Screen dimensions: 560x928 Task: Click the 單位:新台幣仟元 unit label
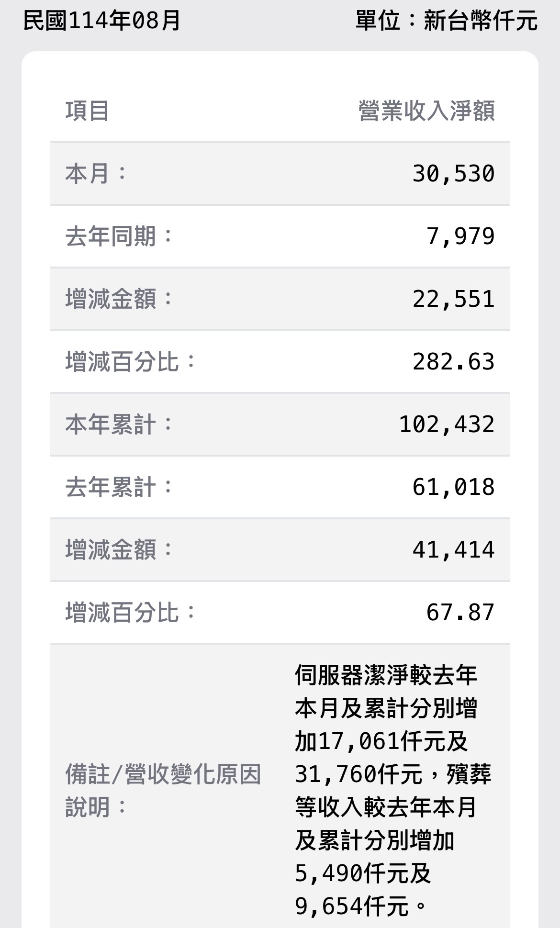[x=446, y=21]
